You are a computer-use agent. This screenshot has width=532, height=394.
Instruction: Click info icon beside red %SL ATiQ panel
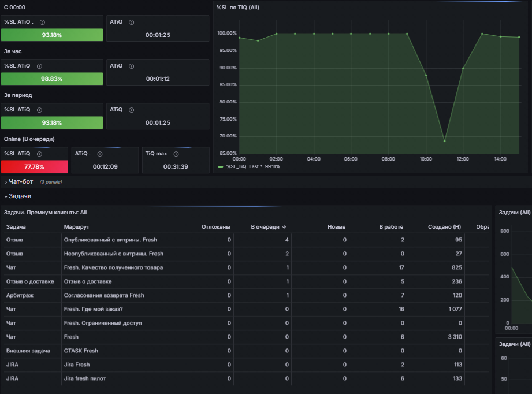39,154
